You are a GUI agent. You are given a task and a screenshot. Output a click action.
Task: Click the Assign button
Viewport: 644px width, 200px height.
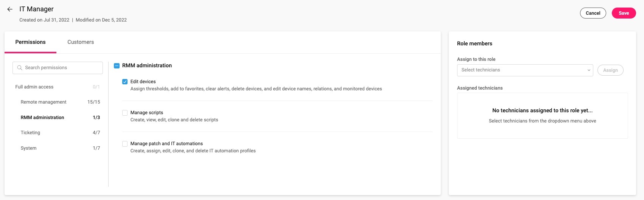(610, 70)
